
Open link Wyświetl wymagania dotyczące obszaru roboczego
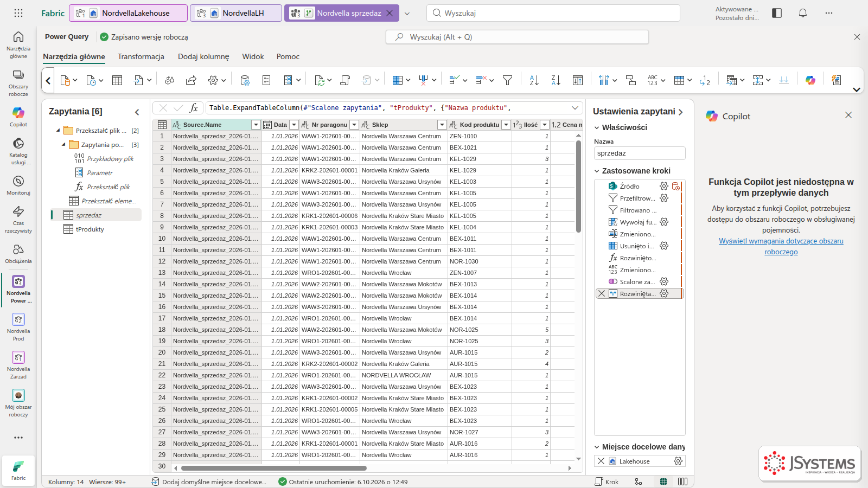781,246
